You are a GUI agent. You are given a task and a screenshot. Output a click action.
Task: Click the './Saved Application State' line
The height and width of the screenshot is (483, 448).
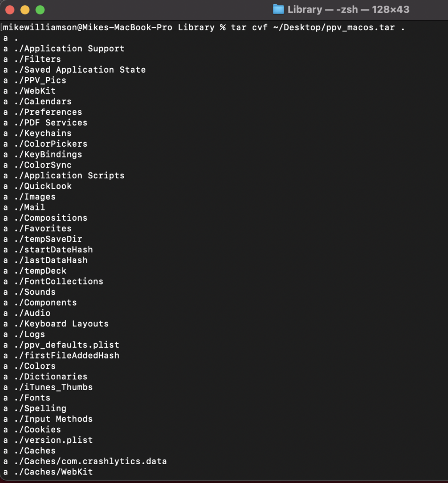click(79, 70)
